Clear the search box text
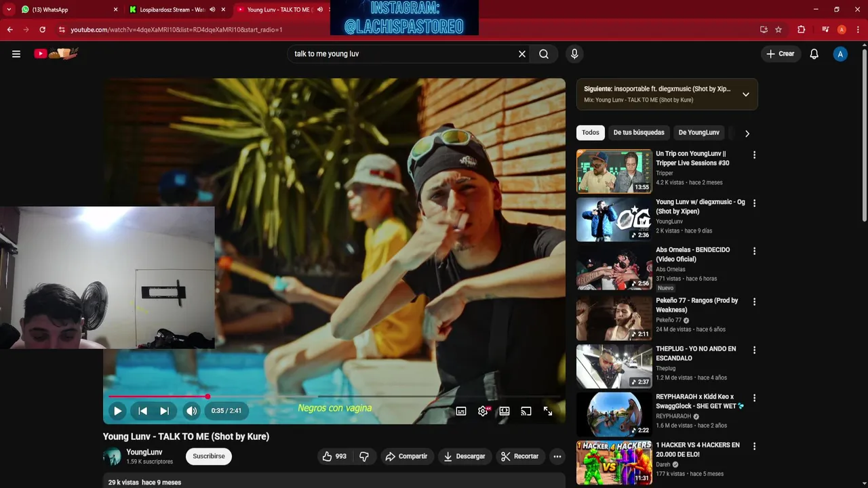Image resolution: width=868 pixels, height=488 pixels. 522,54
